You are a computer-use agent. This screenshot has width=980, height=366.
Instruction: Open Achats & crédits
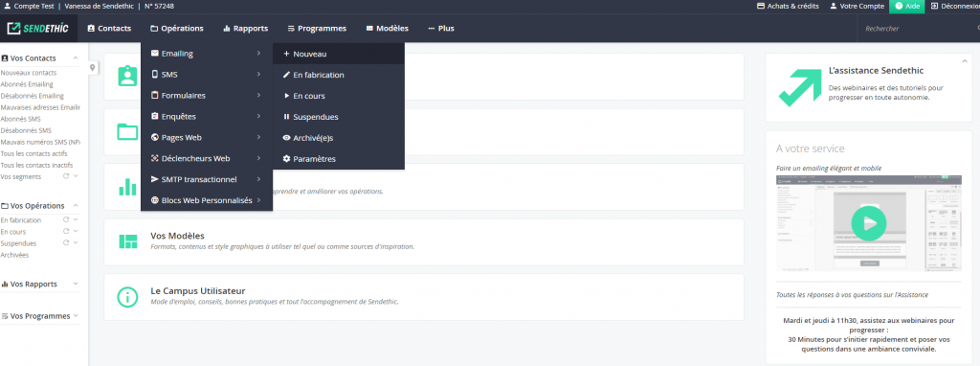(x=788, y=7)
